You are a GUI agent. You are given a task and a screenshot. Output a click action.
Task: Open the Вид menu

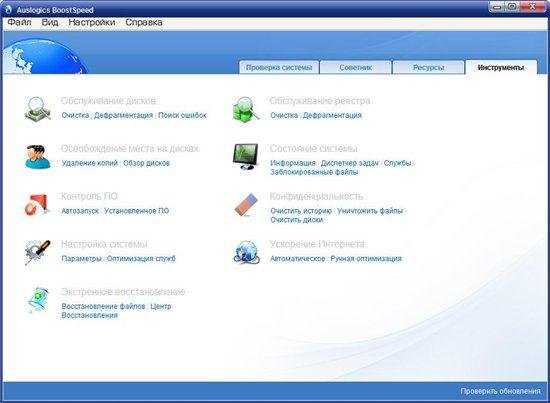coord(50,22)
